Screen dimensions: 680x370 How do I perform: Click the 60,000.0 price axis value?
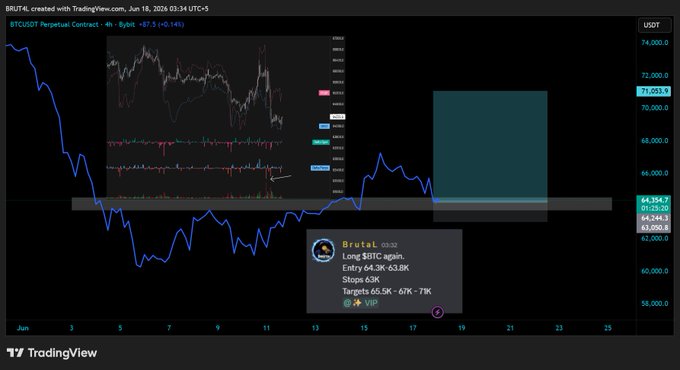[655, 271]
